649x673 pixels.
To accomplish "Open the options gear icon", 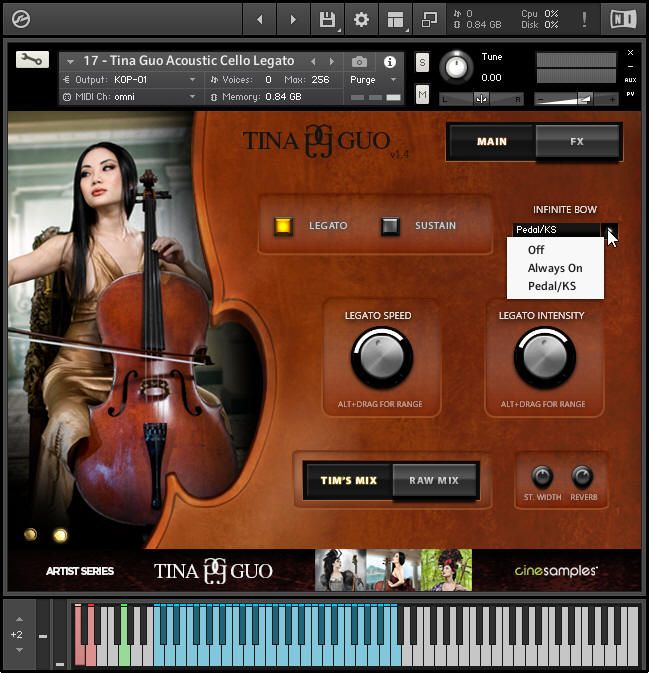I will pos(361,19).
